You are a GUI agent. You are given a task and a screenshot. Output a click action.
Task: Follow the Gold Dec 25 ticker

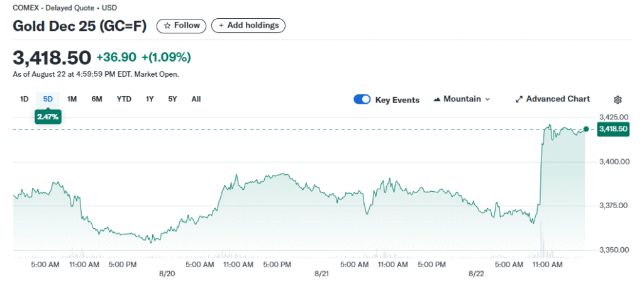pos(181,26)
